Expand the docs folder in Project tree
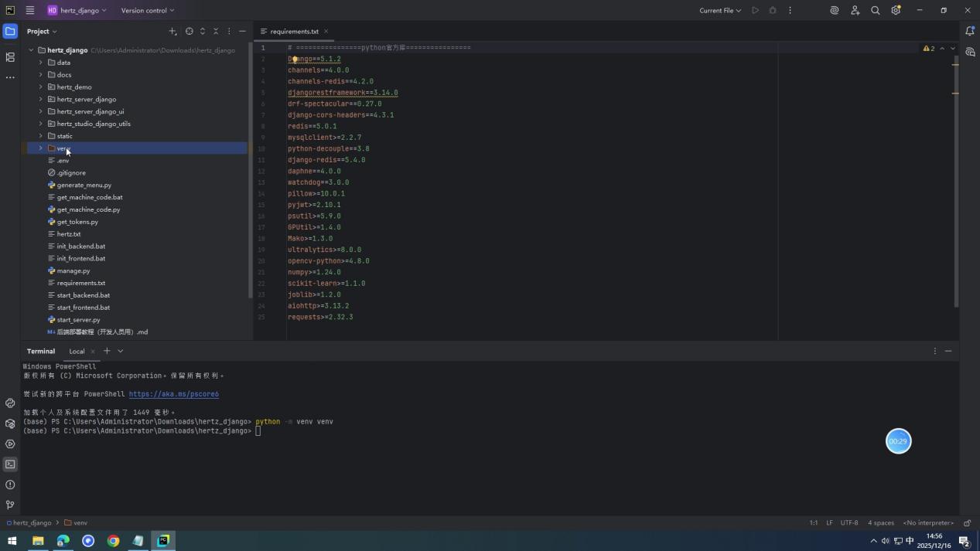The width and height of the screenshot is (980, 551). pyautogui.click(x=40, y=74)
